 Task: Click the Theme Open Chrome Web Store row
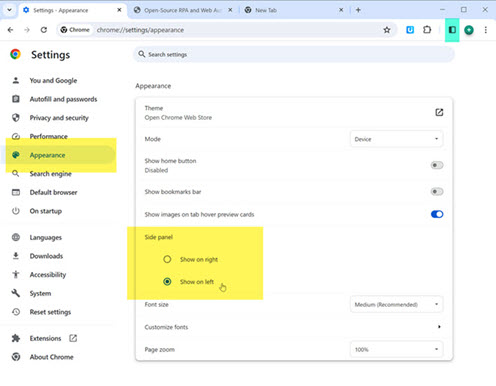click(x=294, y=113)
